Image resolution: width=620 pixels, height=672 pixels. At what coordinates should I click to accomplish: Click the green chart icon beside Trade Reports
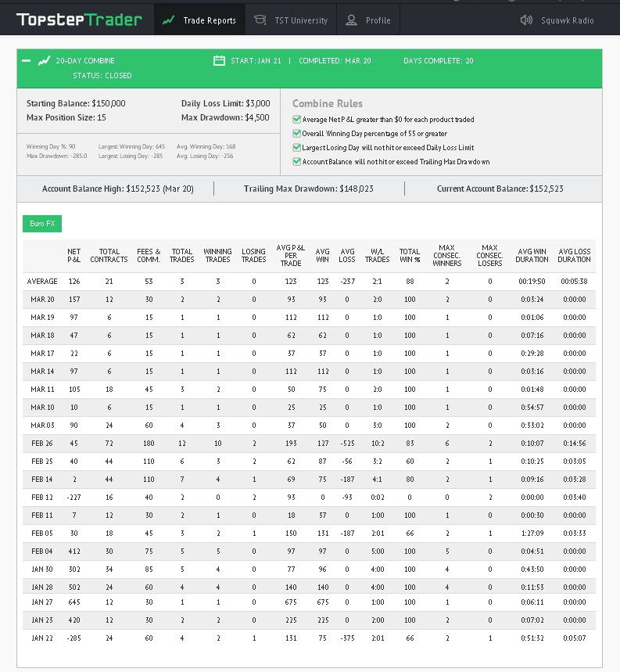168,20
